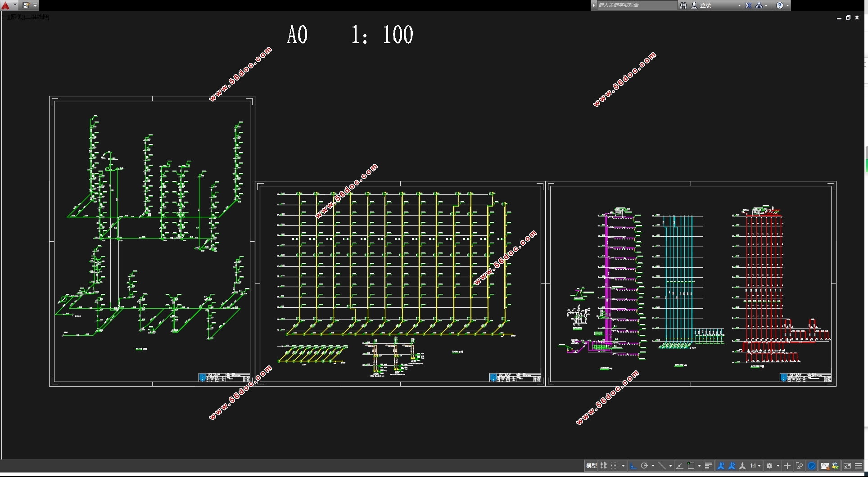Toggle lineweight display icon
868x477 pixels.
708,466
